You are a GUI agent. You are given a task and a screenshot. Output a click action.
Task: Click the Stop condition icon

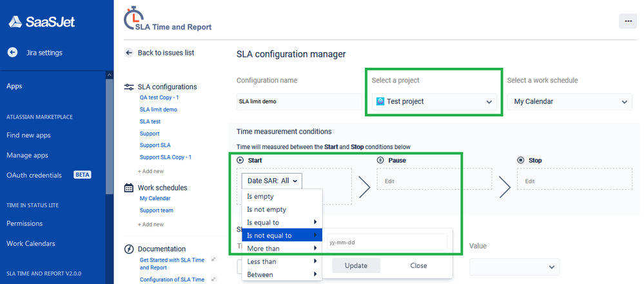521,160
